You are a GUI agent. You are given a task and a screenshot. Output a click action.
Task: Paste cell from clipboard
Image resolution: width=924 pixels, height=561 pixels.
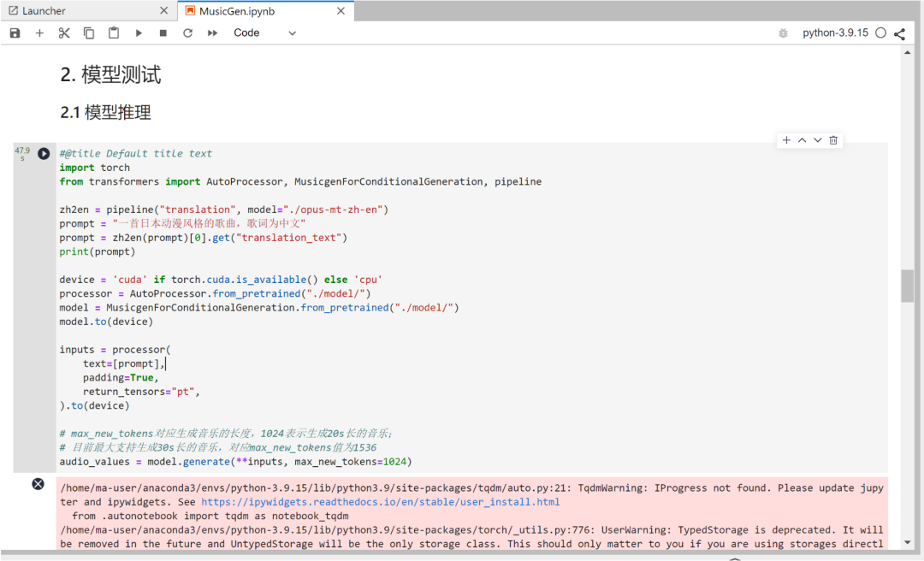(114, 33)
